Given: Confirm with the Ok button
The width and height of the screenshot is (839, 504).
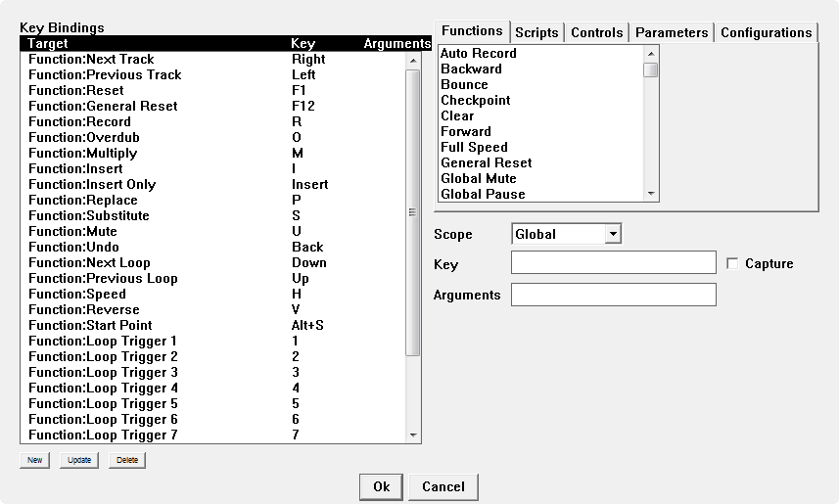Looking at the screenshot, I should pyautogui.click(x=381, y=487).
